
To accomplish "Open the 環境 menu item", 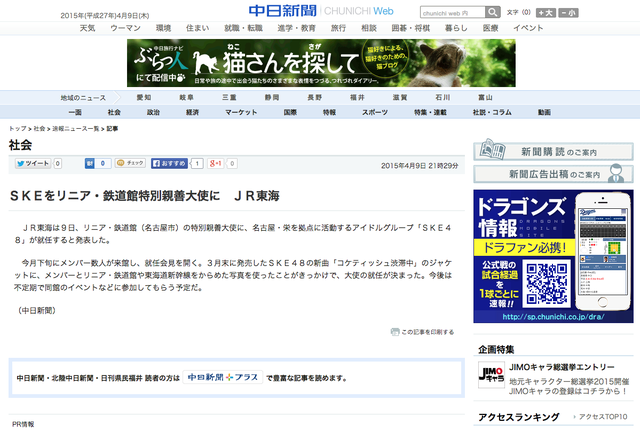I will coord(163,28).
